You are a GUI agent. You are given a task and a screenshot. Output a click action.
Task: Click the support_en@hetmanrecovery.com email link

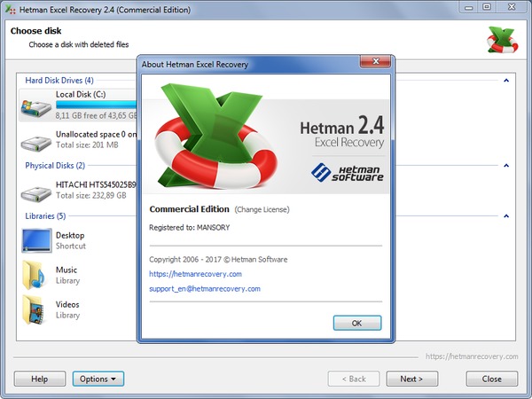point(205,289)
